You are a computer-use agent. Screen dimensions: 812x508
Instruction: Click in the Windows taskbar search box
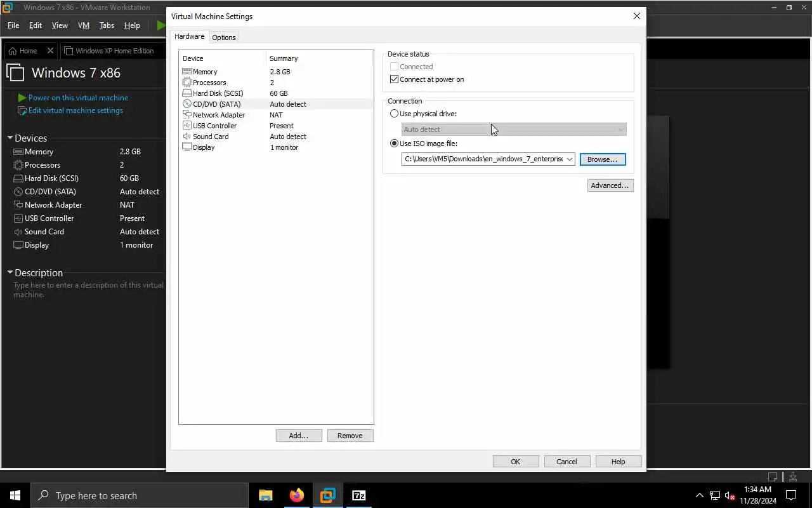click(140, 495)
